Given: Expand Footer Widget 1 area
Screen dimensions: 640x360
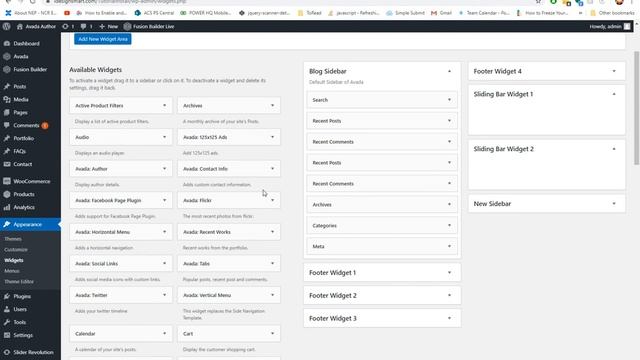Looking at the screenshot, I should click(449, 272).
